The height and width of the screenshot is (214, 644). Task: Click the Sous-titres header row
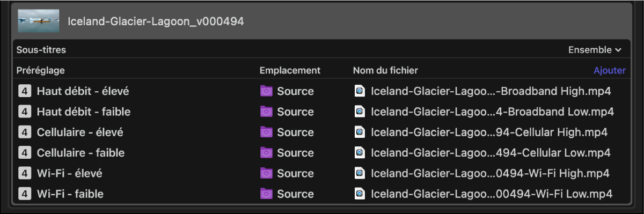click(x=322, y=50)
